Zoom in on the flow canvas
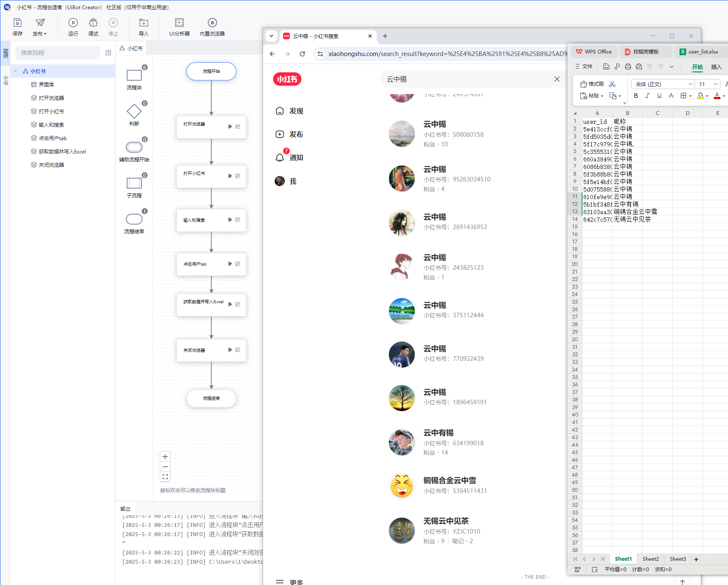Screen dimensions: 728x585 tap(165, 457)
